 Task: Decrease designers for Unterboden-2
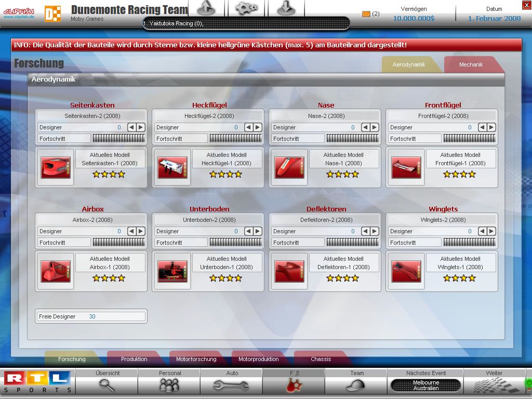pos(249,231)
